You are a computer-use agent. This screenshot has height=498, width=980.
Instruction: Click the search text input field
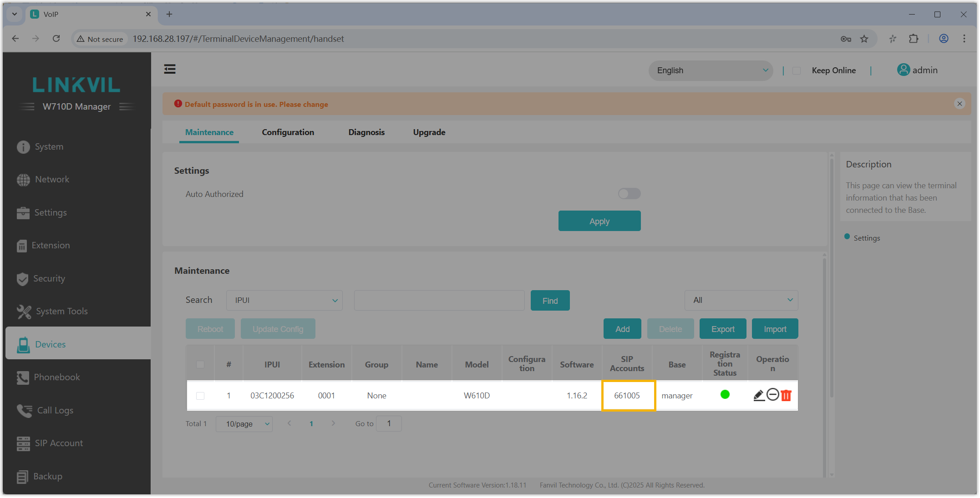point(439,300)
